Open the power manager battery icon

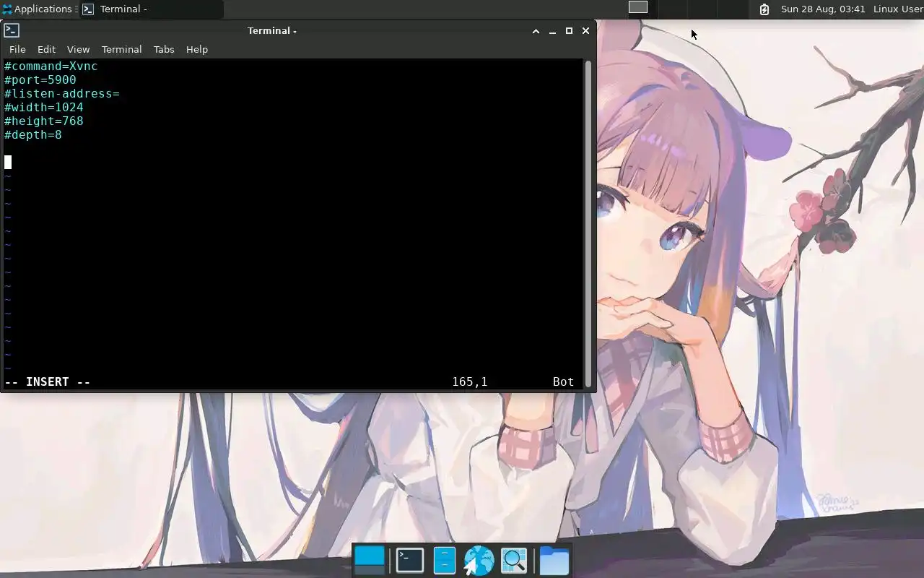point(764,9)
